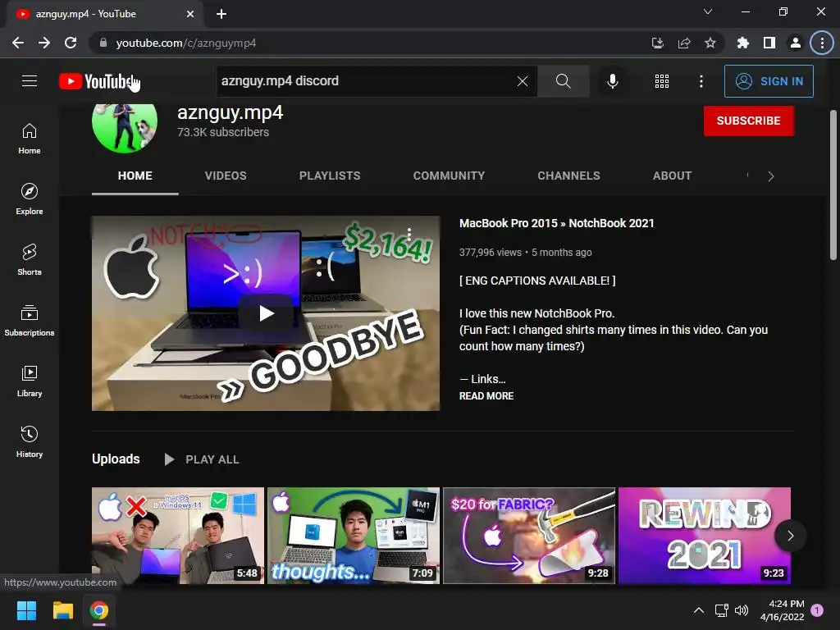Image resolution: width=840 pixels, height=630 pixels.
Task: Switch to the ABOUT tab
Action: pyautogui.click(x=672, y=176)
